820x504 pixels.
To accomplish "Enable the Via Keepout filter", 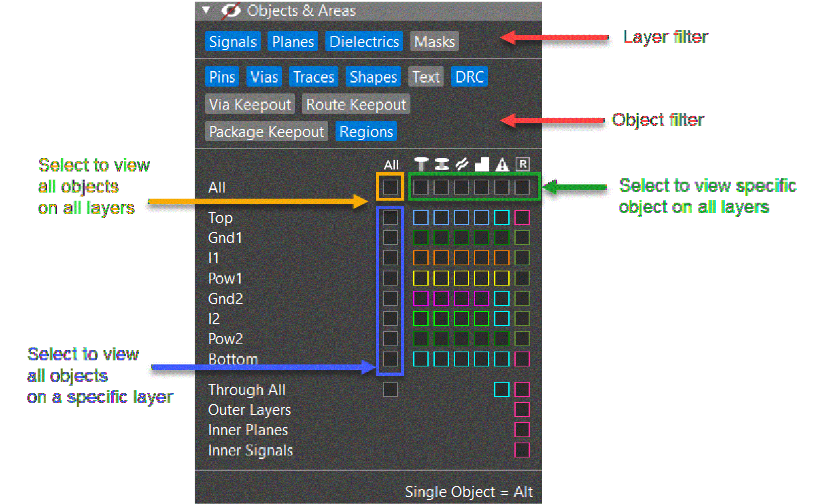I will tap(250, 104).
